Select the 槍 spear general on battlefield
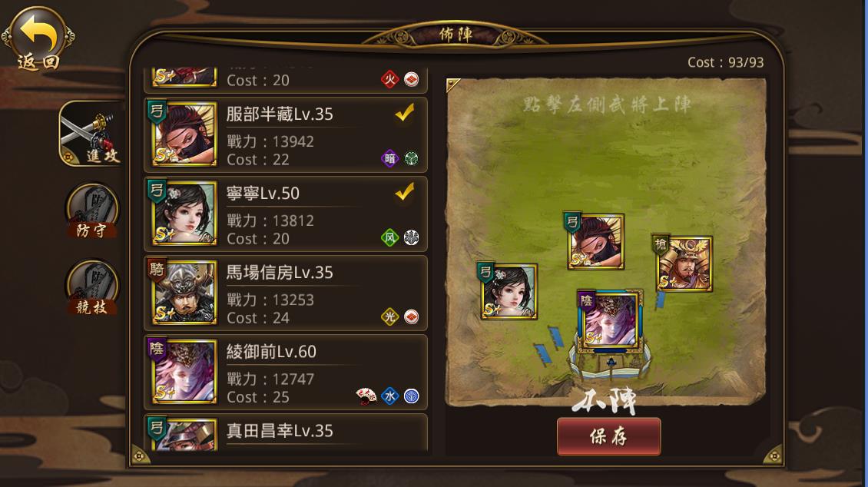The image size is (868, 487). (x=684, y=263)
